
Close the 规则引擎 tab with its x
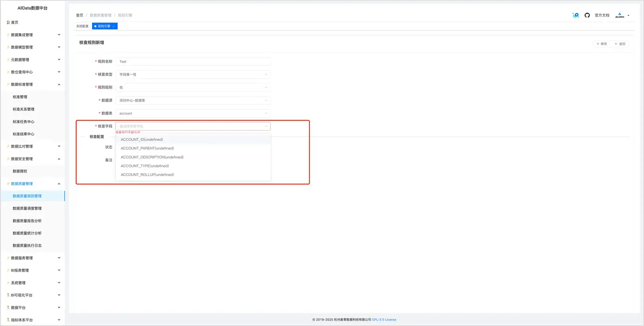tap(114, 26)
